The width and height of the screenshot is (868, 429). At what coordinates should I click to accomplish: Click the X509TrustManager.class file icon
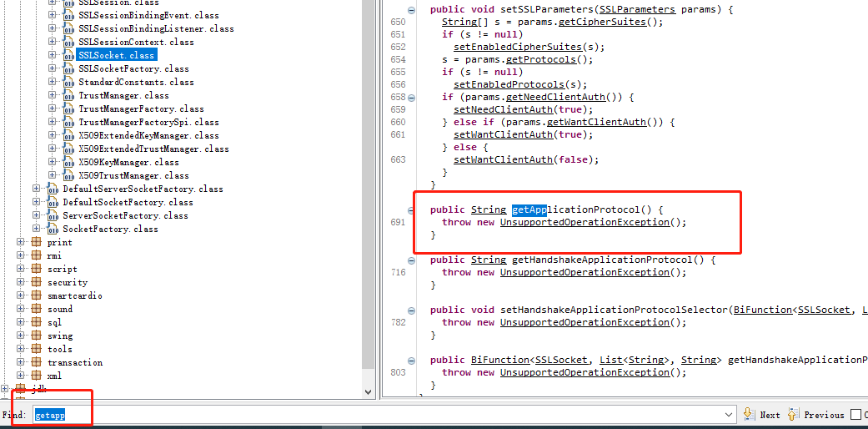68,175
